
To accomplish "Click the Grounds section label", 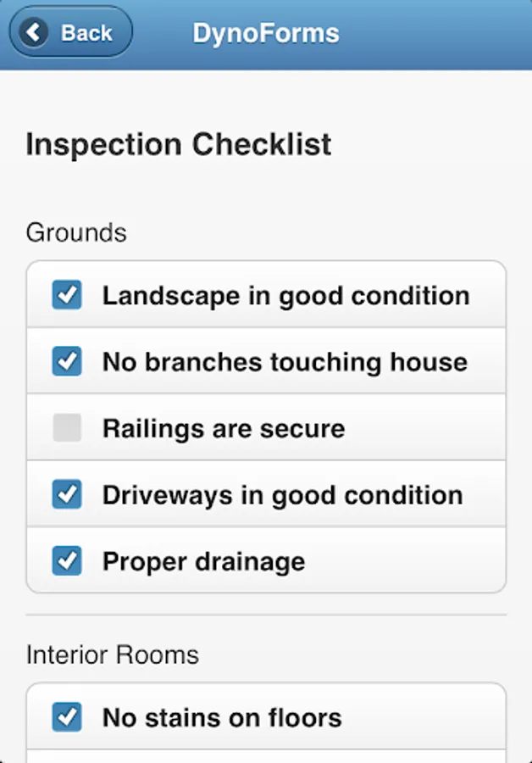I will point(76,232).
